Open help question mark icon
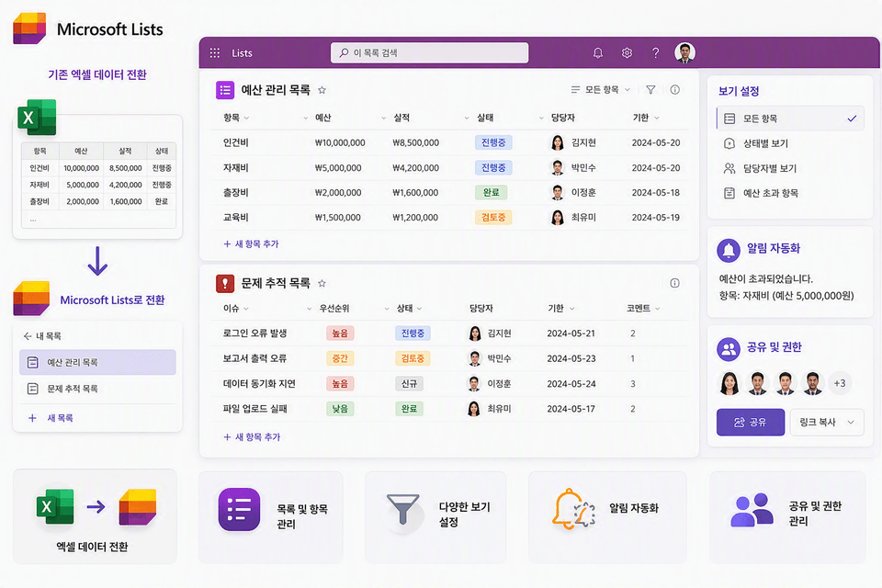Viewport: 882px width, 588px height. [x=655, y=53]
